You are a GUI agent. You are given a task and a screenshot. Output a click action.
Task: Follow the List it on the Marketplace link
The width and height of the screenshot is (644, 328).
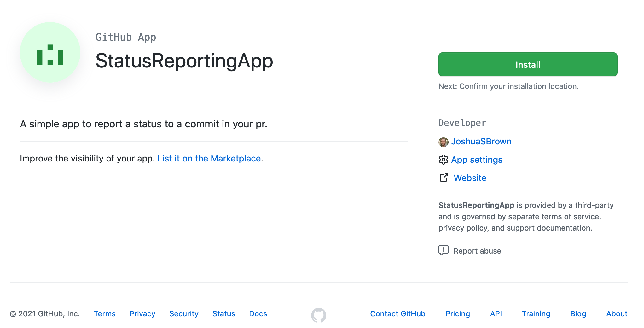209,158
